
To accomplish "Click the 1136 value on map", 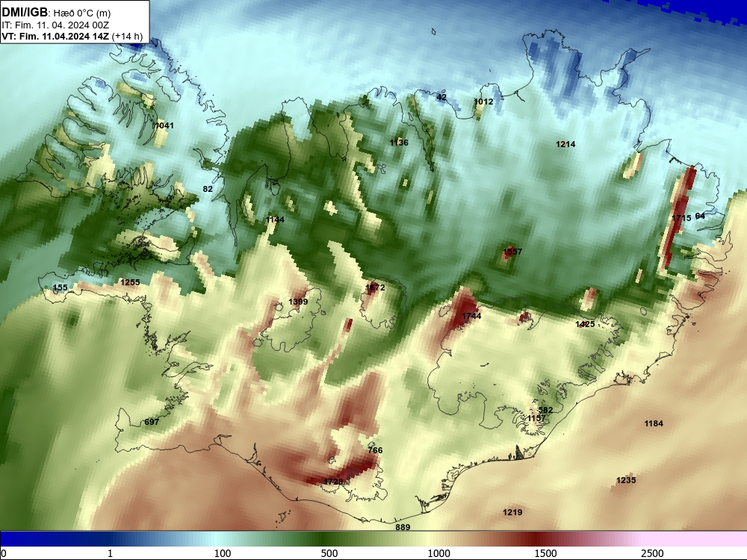I will pyautogui.click(x=399, y=143).
